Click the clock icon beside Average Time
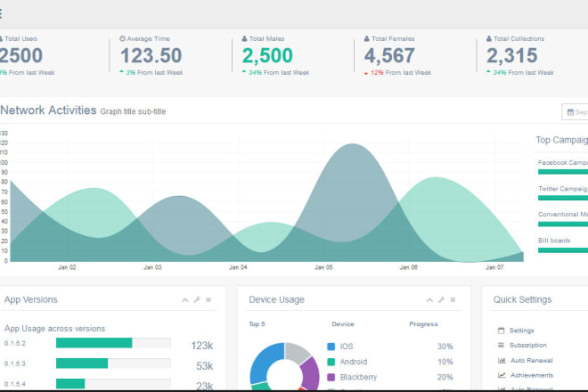The width and height of the screenshot is (588, 392). (122, 38)
